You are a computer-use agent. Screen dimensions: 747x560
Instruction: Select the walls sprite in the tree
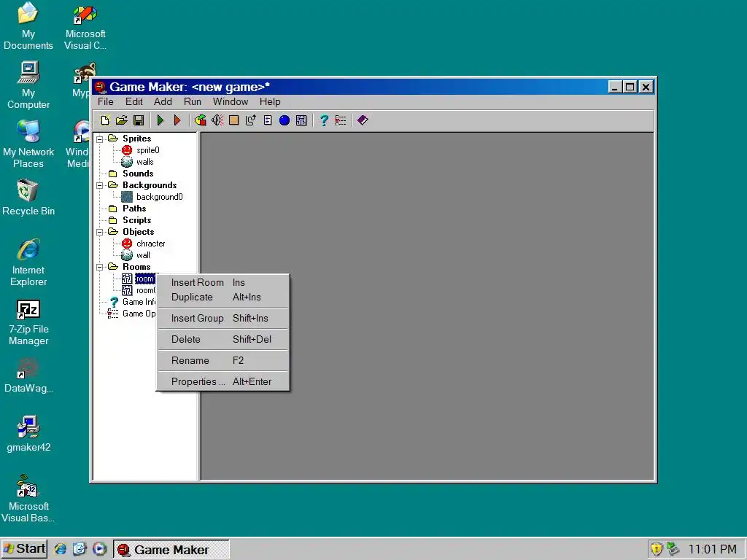click(x=145, y=162)
